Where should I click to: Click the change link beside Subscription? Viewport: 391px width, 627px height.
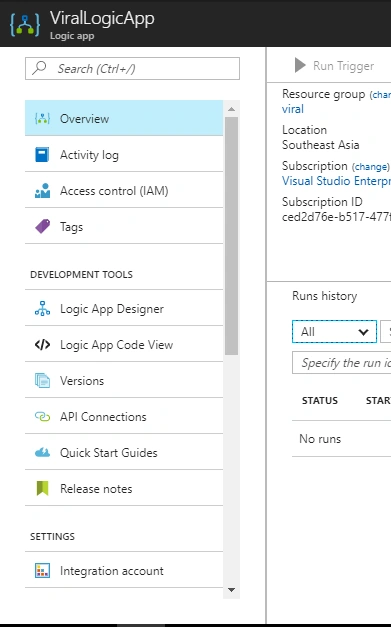(370, 166)
